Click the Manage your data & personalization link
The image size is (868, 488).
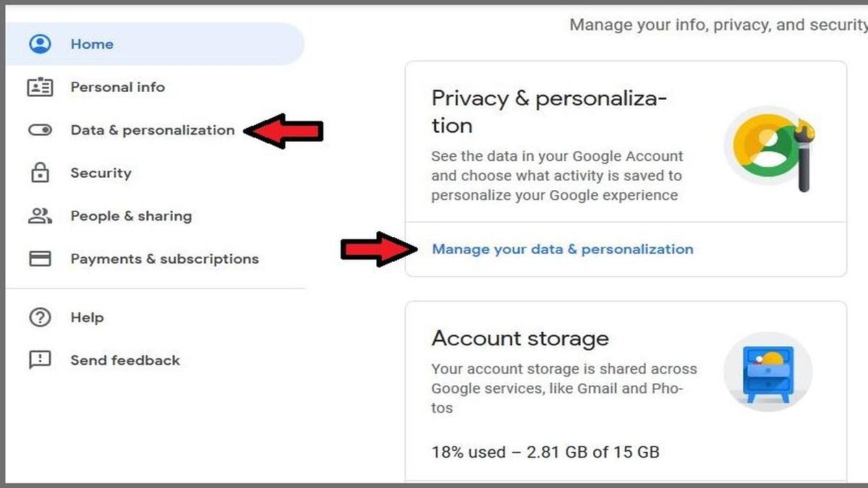point(563,248)
